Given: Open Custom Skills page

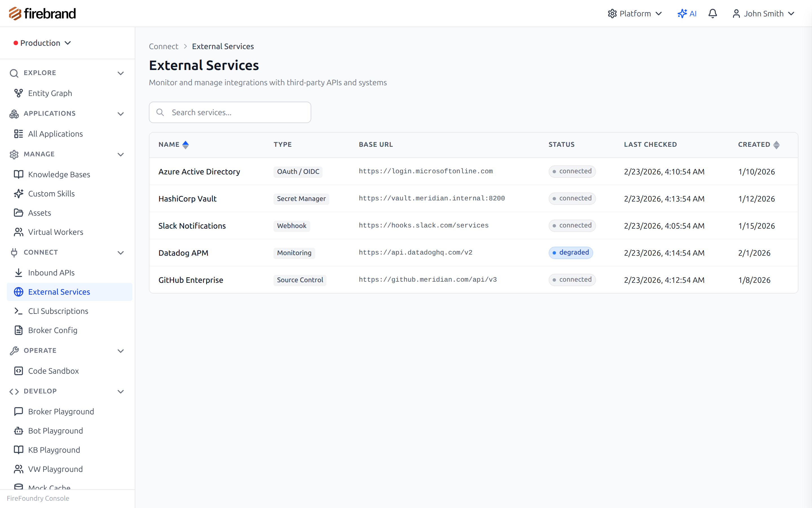Looking at the screenshot, I should (69, 194).
